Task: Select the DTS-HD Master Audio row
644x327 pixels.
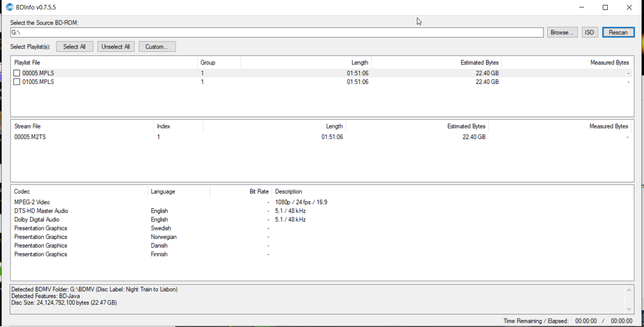Action: (x=322, y=211)
